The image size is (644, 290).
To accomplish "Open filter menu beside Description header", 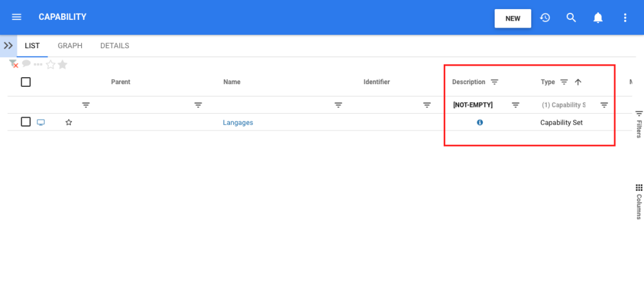I will coord(495,82).
